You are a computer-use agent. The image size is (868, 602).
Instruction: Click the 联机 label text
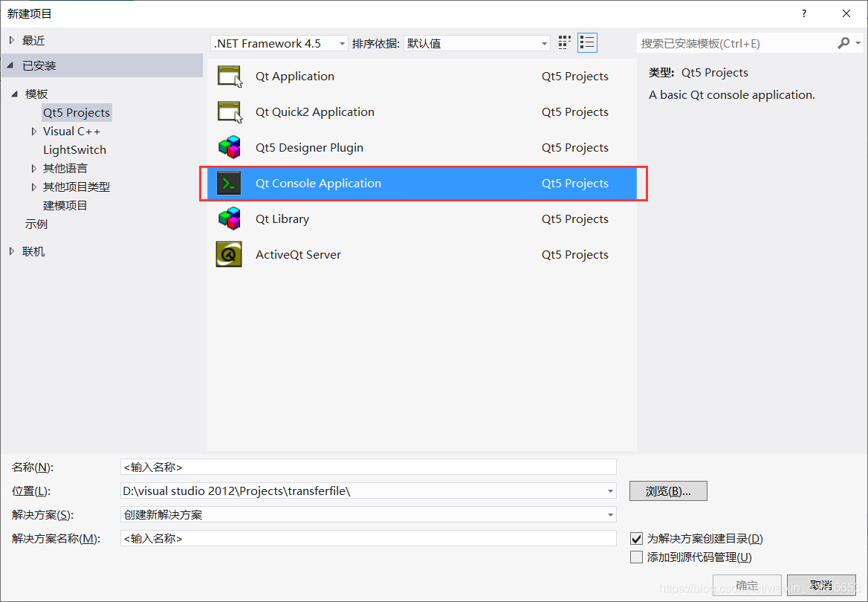pos(33,251)
